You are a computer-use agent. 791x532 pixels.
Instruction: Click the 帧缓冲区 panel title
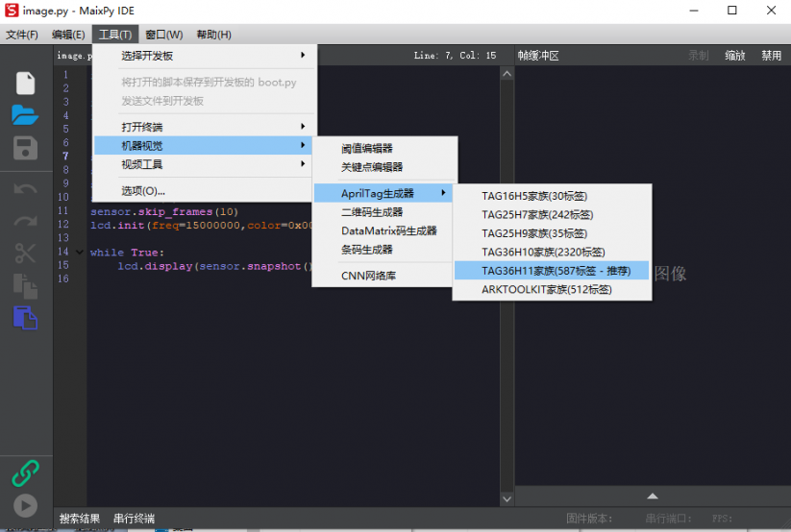[x=538, y=56]
